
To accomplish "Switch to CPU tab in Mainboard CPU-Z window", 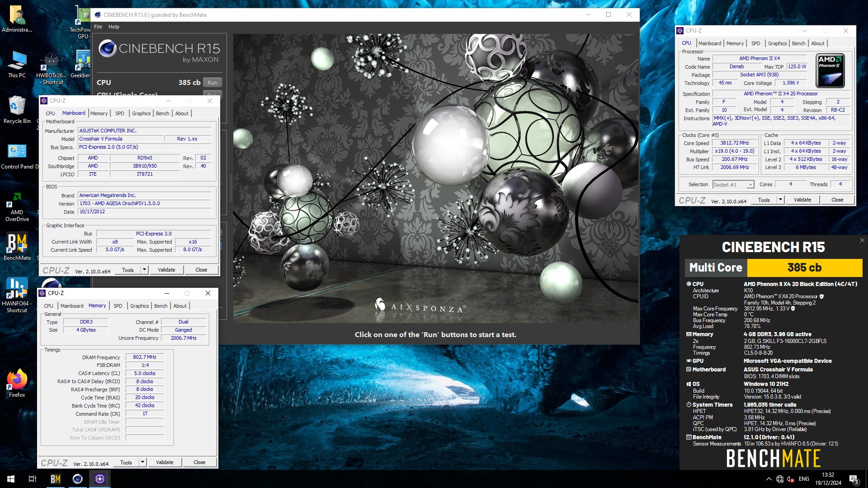I will pos(50,113).
